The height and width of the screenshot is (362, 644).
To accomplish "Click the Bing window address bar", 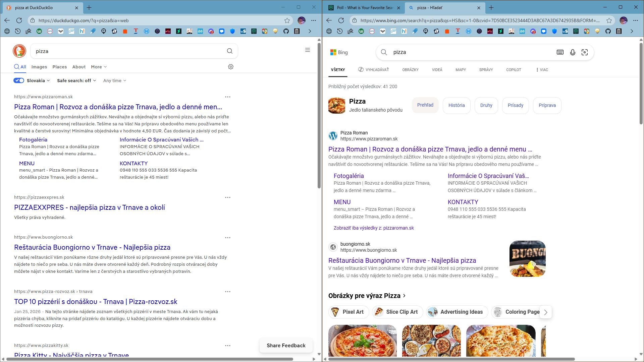I will (x=480, y=20).
